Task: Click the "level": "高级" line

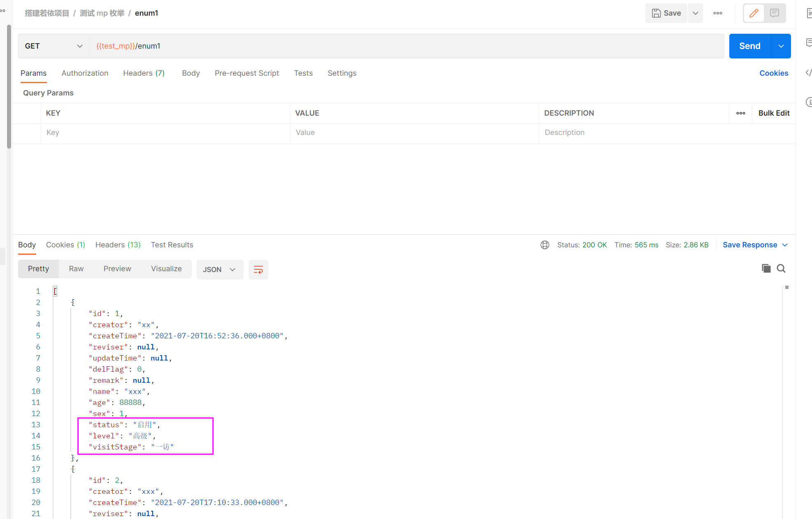Action: [122, 436]
